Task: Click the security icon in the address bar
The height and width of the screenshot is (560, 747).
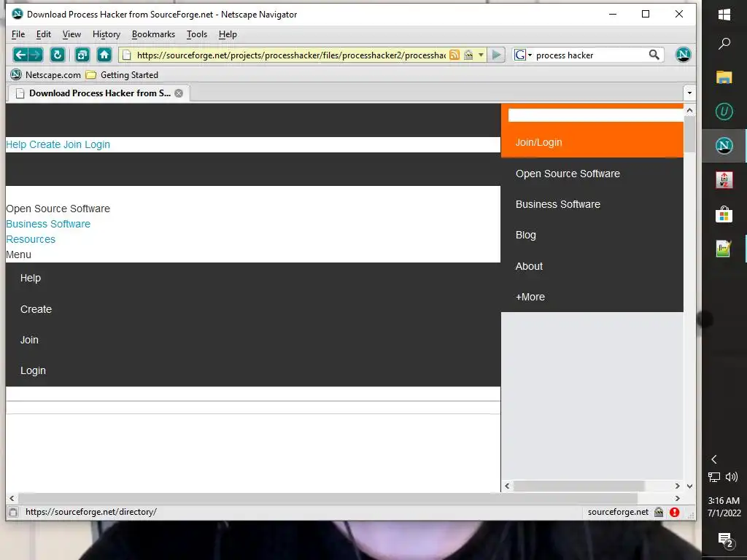Action: tap(469, 55)
